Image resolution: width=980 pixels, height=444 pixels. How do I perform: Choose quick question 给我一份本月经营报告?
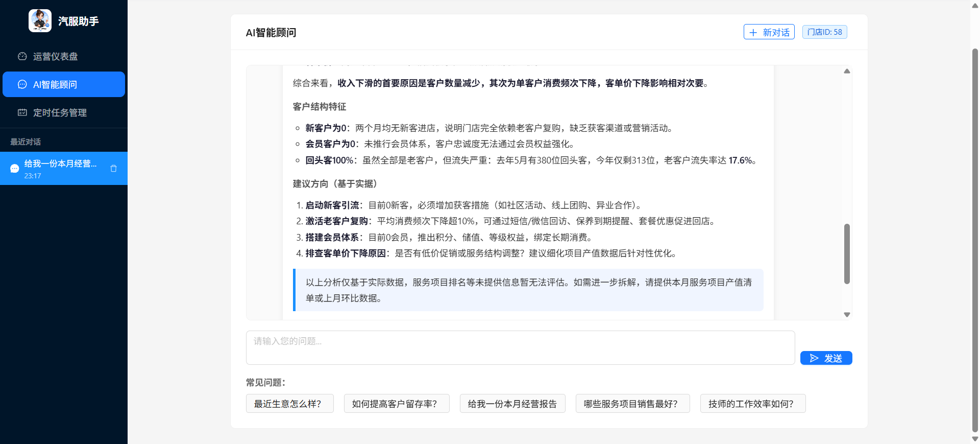pyautogui.click(x=512, y=404)
